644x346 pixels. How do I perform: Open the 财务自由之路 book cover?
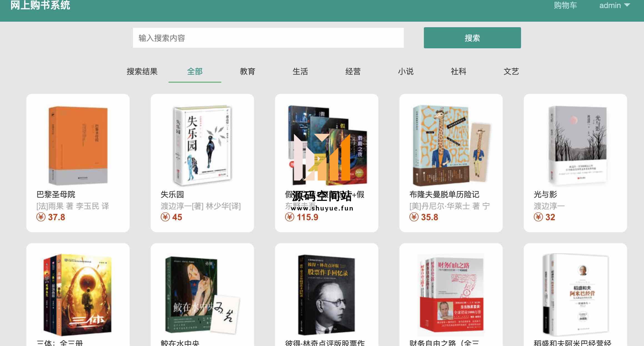coord(451,295)
